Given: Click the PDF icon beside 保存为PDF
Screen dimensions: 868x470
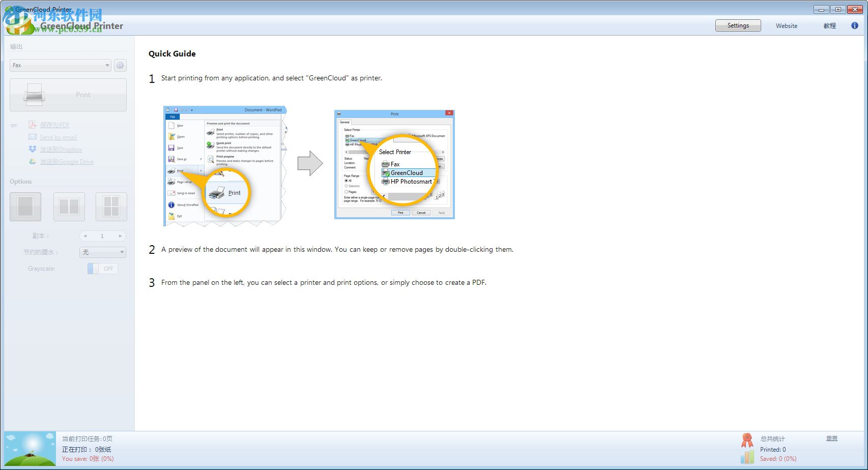Looking at the screenshot, I should point(32,125).
